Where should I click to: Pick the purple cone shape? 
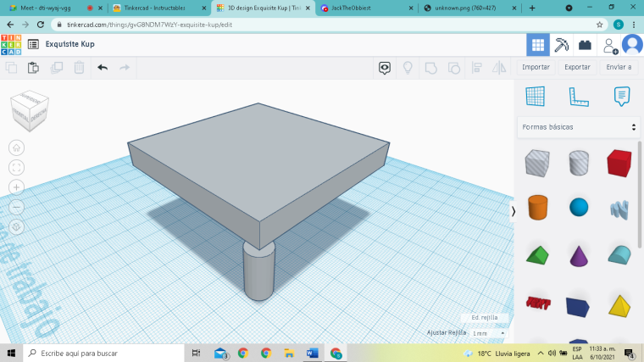pos(579,256)
